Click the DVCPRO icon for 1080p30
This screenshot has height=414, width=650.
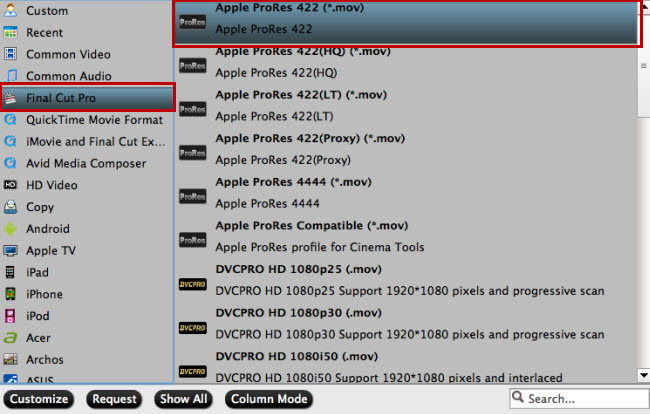tap(192, 328)
